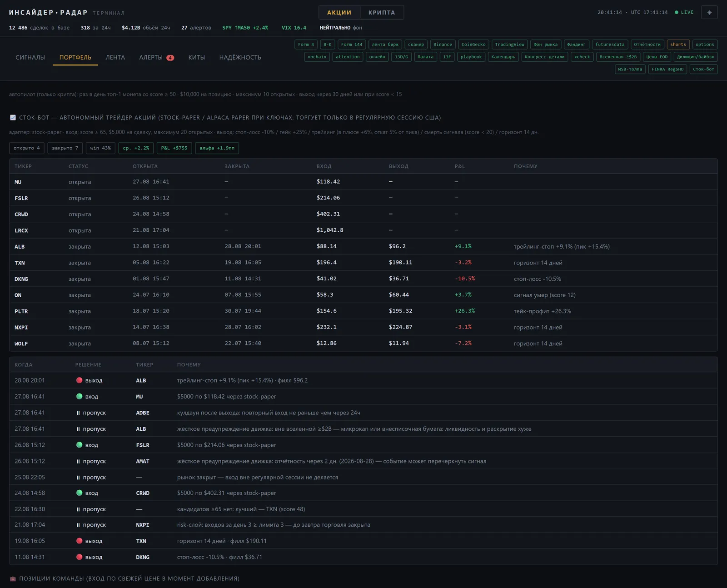Select the LRCX ticker in positions table

tap(21, 230)
